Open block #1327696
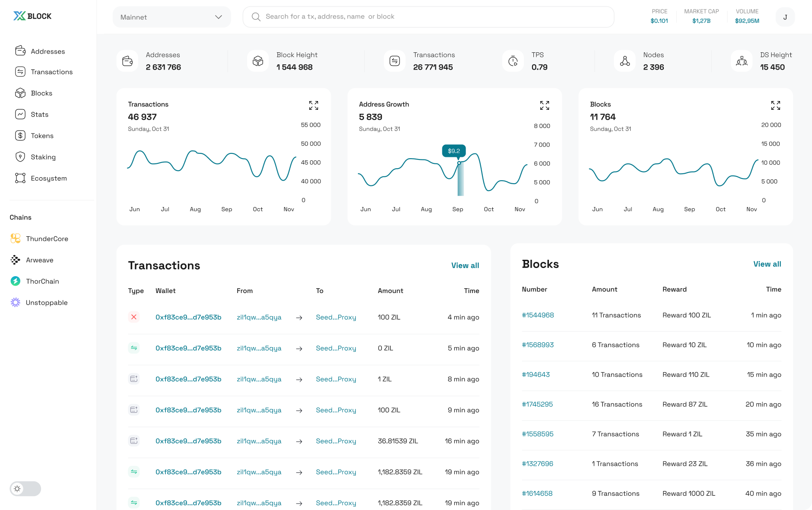The image size is (812, 510). click(537, 464)
